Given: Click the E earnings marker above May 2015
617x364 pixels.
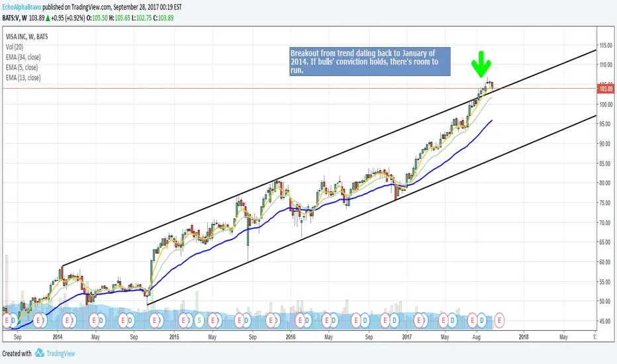Looking at the screenshot, I should (213, 321).
